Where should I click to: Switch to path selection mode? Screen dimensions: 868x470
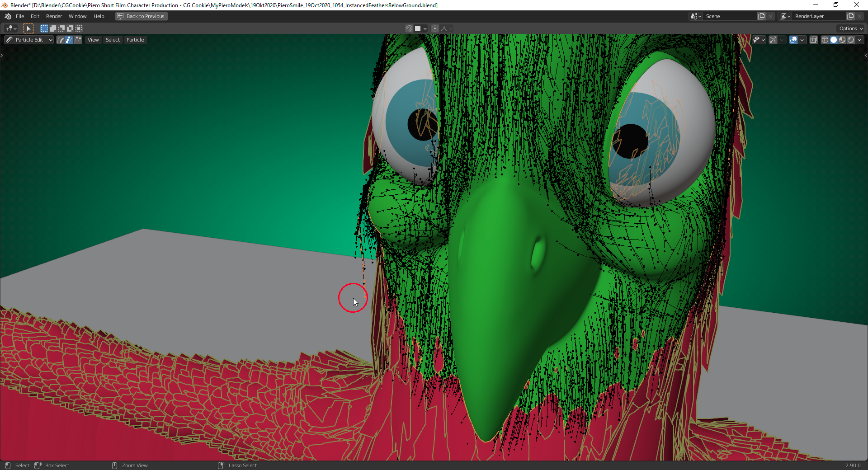click(61, 40)
